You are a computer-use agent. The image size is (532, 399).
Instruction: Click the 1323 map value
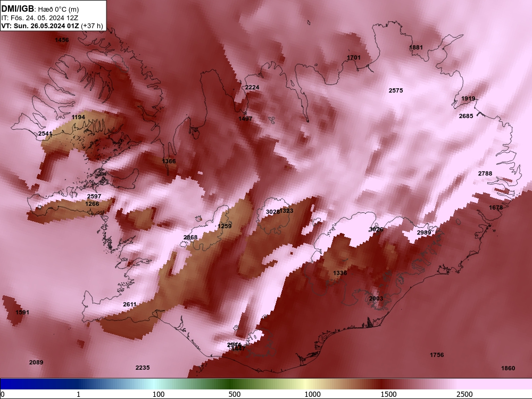287,211
